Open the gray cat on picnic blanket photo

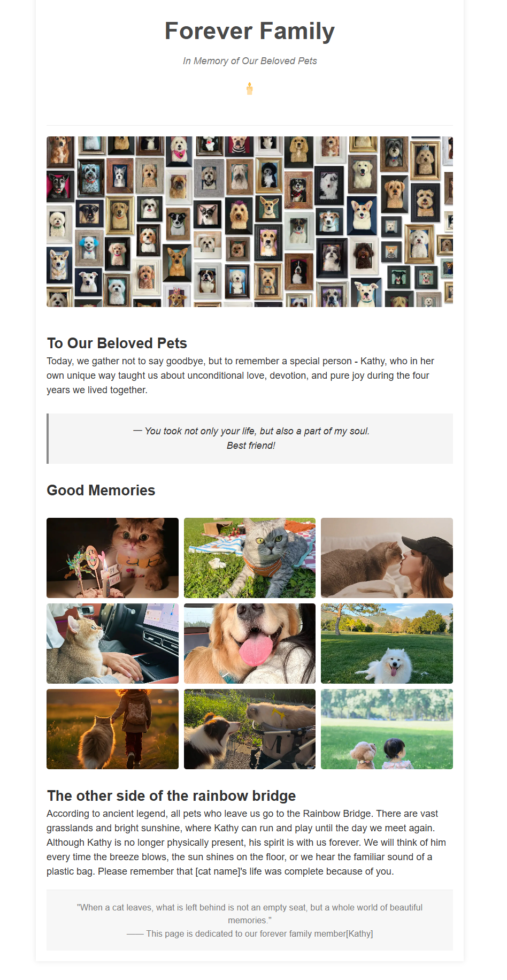coord(250,558)
